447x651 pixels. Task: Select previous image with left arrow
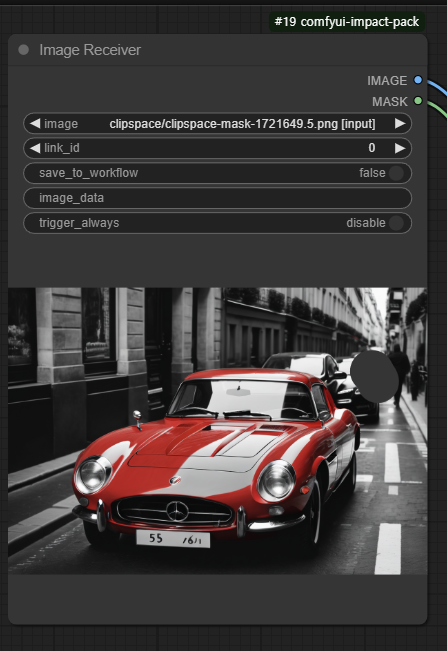(35, 123)
